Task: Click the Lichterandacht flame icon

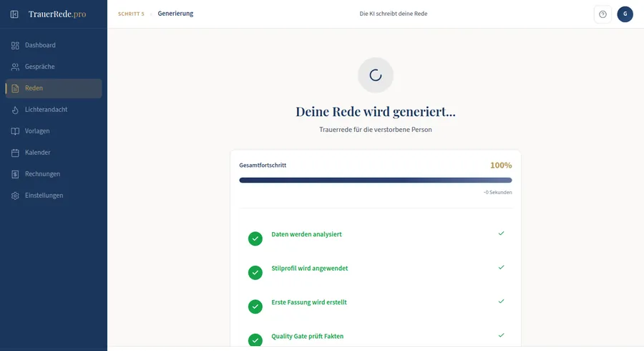Action: click(x=15, y=110)
